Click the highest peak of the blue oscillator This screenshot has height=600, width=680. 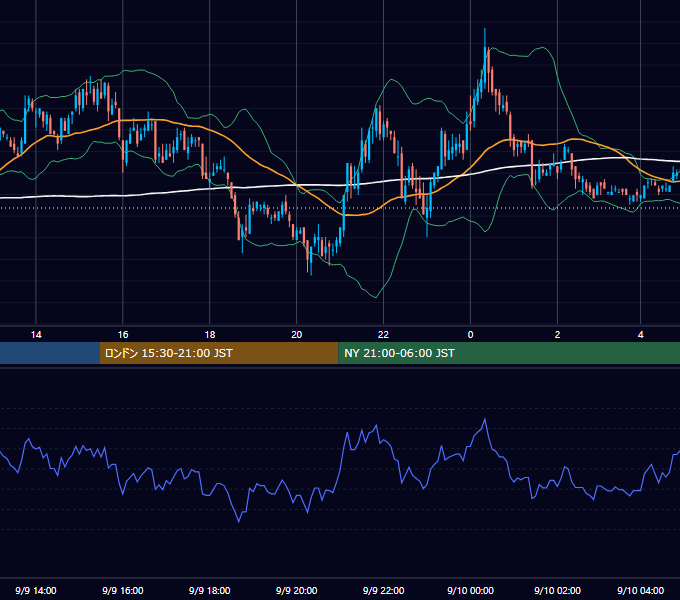click(x=485, y=419)
